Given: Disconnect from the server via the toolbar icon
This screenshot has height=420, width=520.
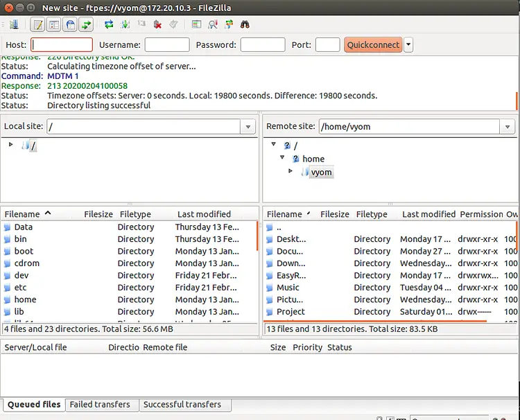Looking at the screenshot, I should point(157,24).
